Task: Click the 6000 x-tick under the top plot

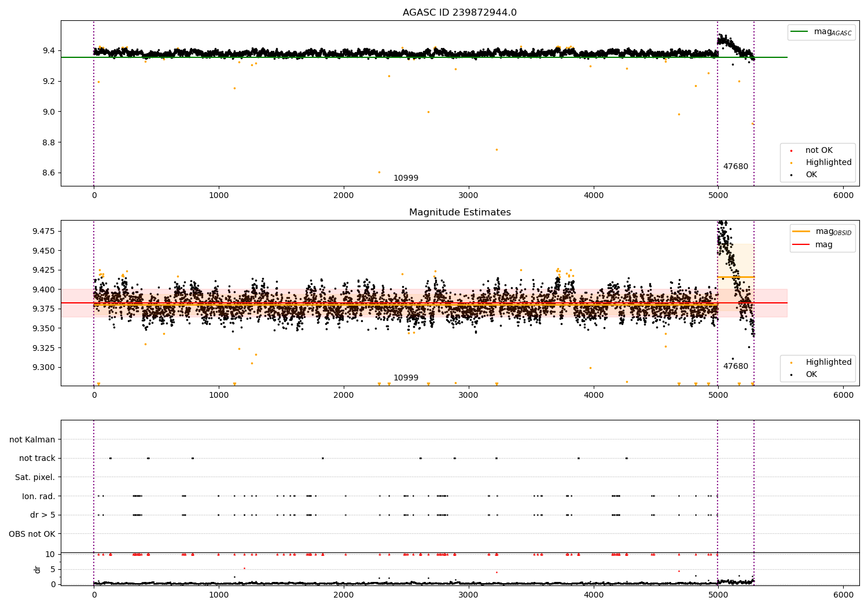Action: pyautogui.click(x=843, y=196)
